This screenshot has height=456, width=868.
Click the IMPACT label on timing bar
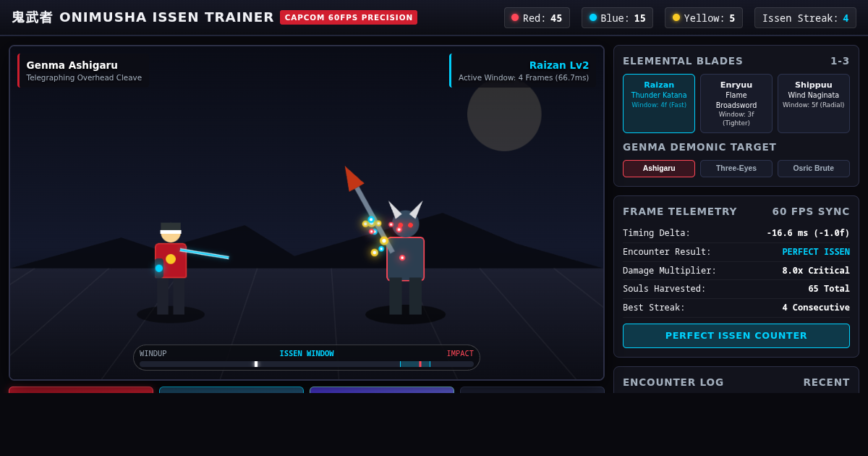pyautogui.click(x=460, y=354)
